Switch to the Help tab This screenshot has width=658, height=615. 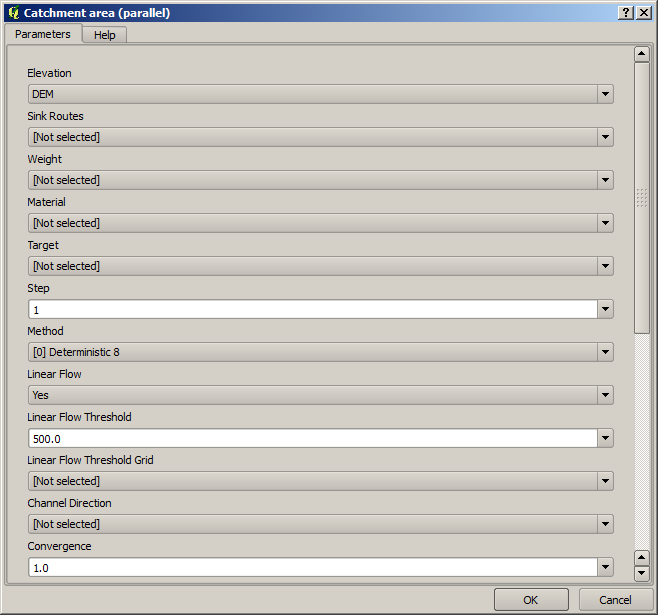[104, 35]
